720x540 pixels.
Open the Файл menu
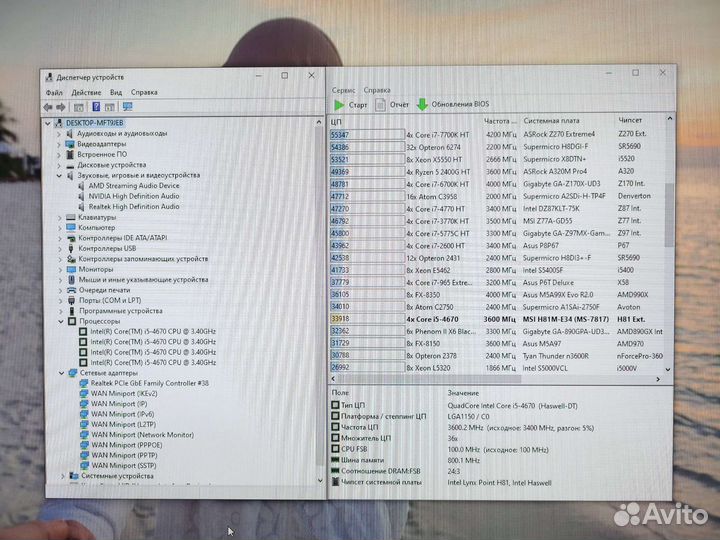[54, 93]
